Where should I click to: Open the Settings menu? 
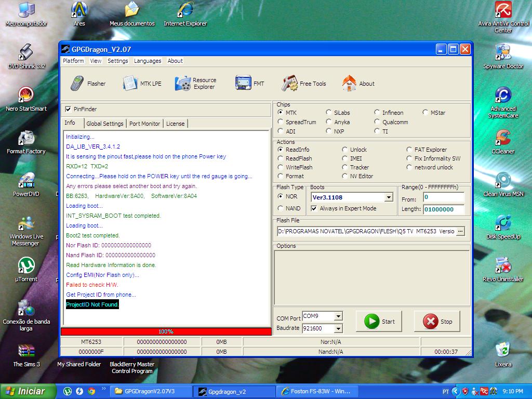(x=118, y=61)
